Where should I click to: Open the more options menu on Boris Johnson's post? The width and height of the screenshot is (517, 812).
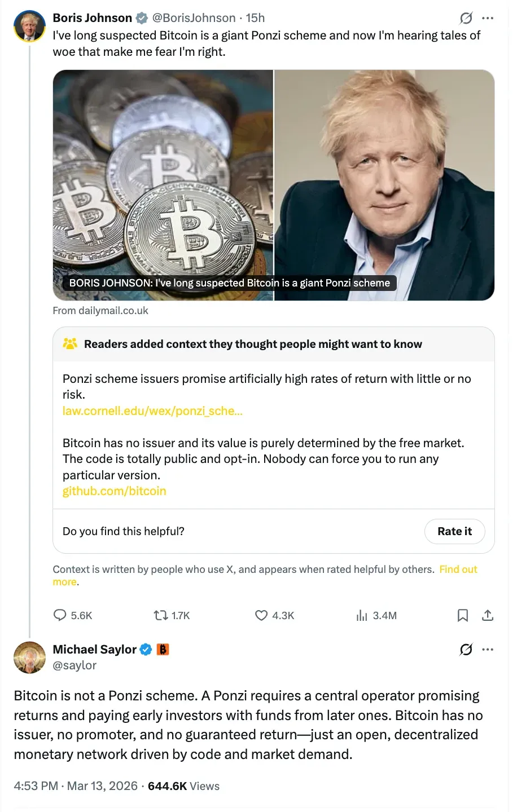point(488,18)
